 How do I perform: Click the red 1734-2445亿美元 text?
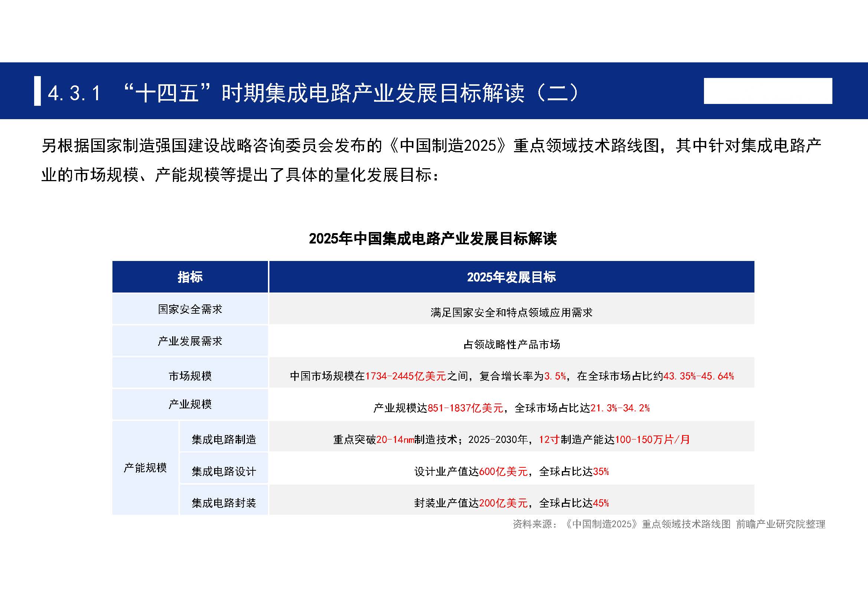coord(406,376)
